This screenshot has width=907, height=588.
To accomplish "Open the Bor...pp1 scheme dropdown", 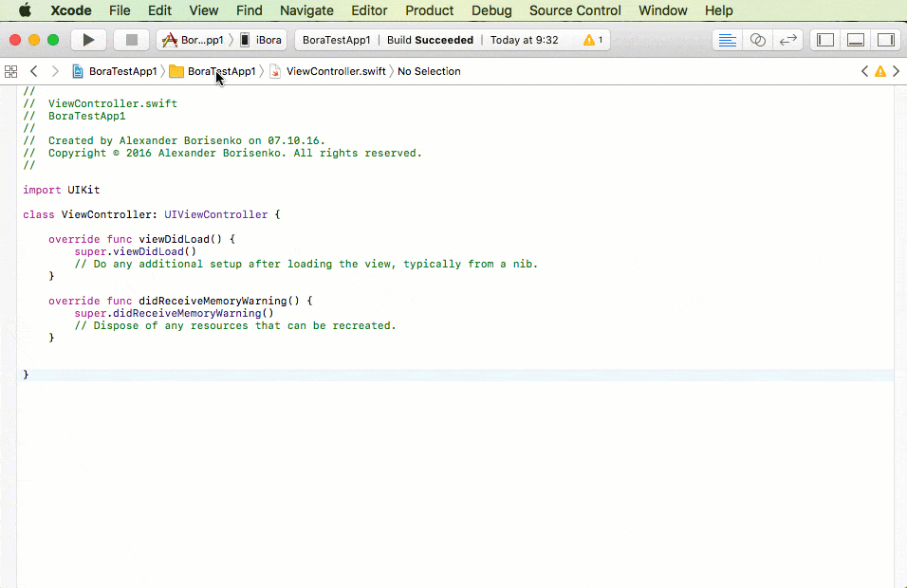I will 194,40.
